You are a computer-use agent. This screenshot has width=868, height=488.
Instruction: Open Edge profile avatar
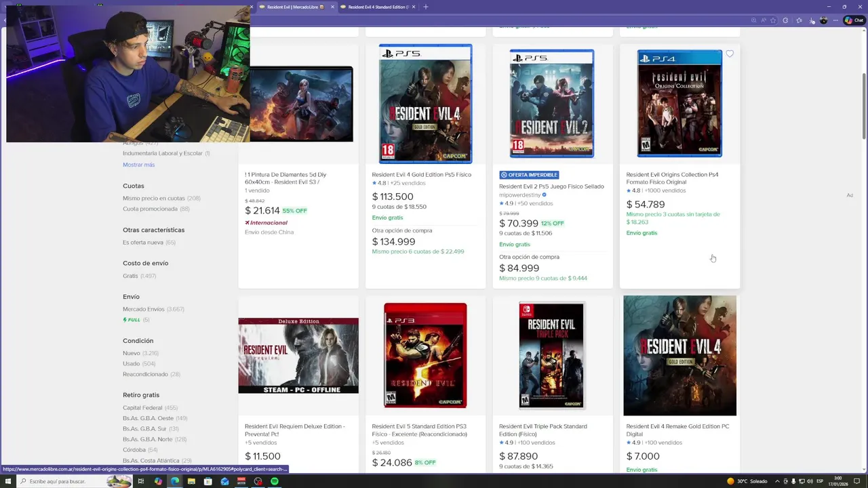823,20
